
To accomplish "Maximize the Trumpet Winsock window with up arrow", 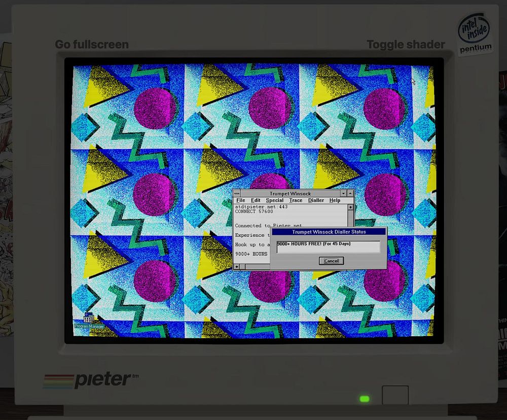I will [350, 193].
